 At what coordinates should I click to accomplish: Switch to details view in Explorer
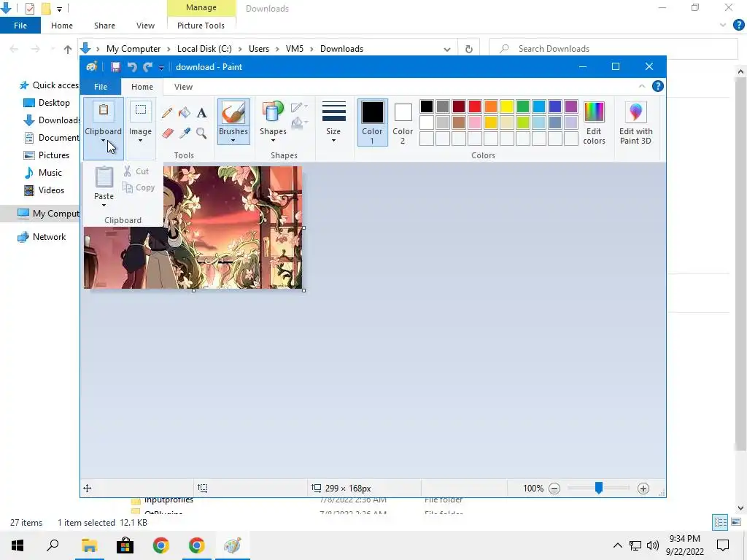click(x=720, y=522)
